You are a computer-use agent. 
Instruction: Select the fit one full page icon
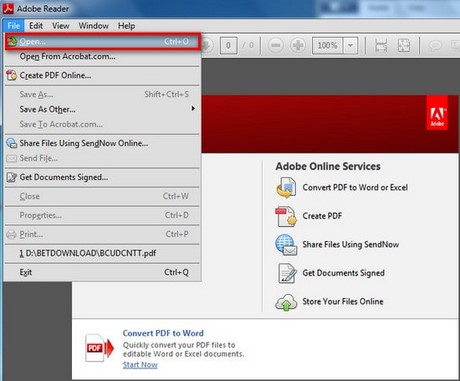tap(404, 45)
